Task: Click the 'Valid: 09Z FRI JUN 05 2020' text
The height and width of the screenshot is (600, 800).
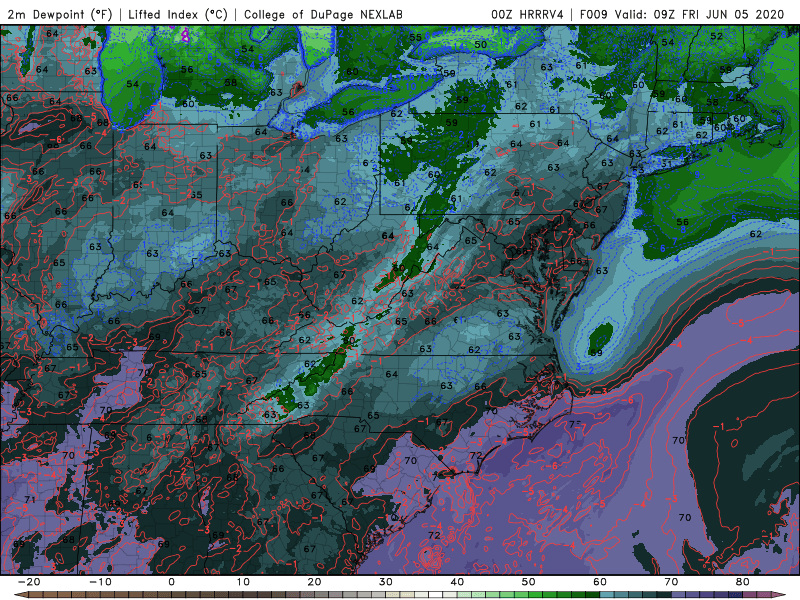Action: coord(699,14)
